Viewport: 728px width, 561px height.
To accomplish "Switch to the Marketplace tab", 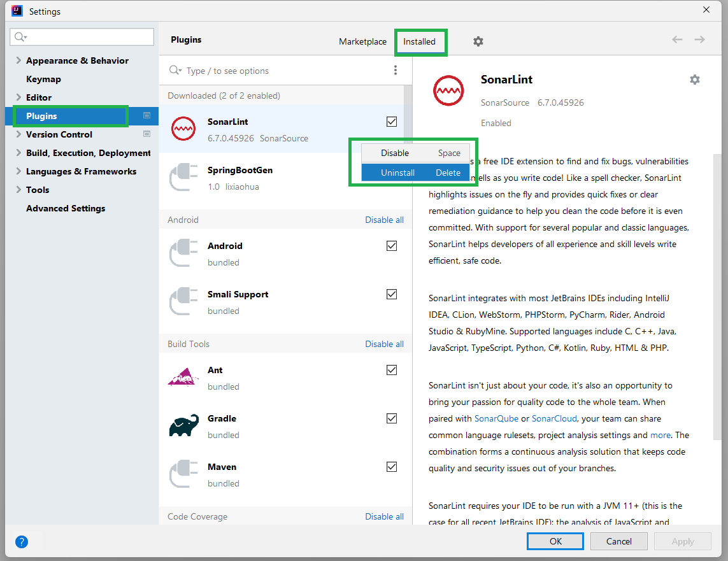I will [362, 42].
